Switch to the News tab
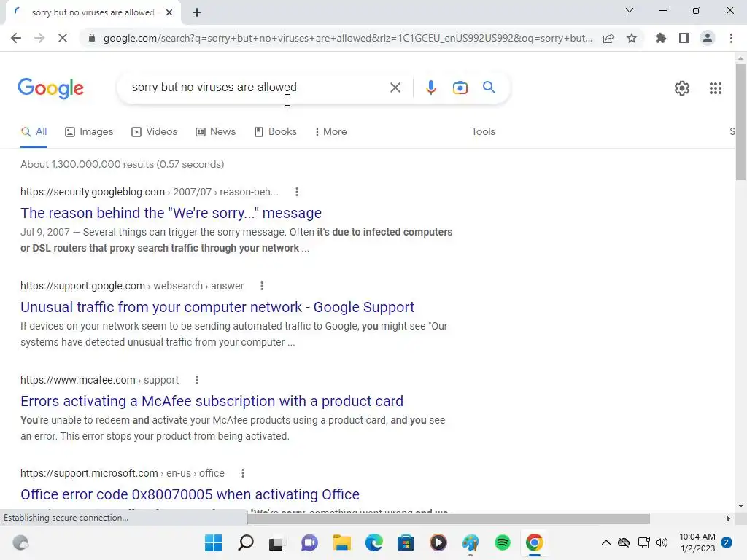Image resolution: width=747 pixels, height=560 pixels. pyautogui.click(x=216, y=131)
